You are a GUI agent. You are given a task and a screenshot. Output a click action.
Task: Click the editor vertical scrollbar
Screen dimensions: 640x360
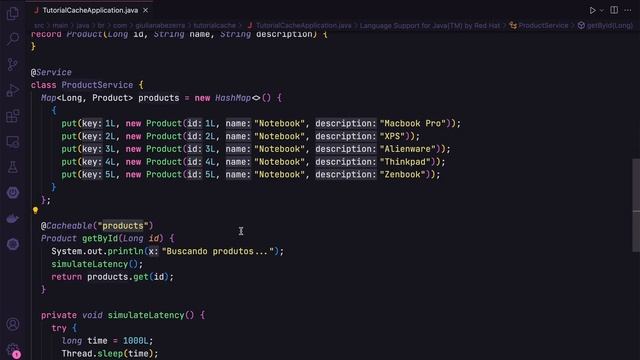point(636,205)
